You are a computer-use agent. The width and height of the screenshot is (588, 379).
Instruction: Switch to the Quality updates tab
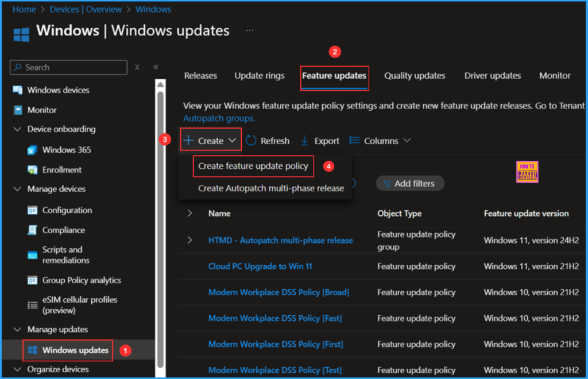pos(415,76)
